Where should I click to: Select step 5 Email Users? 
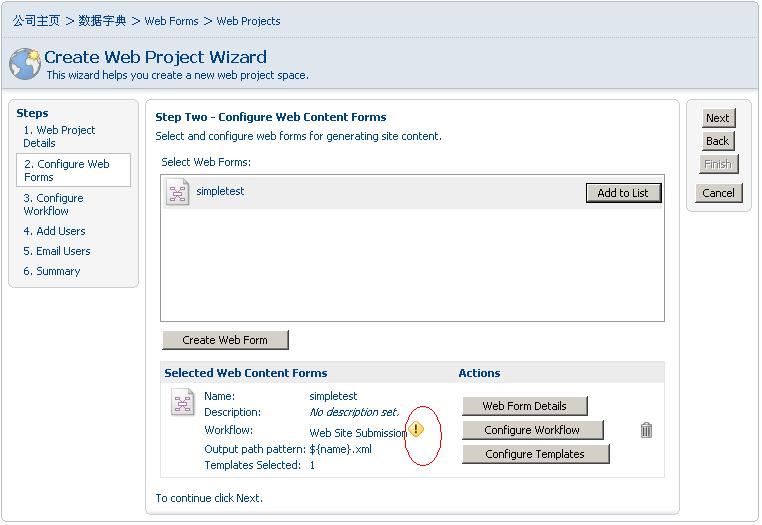click(57, 251)
